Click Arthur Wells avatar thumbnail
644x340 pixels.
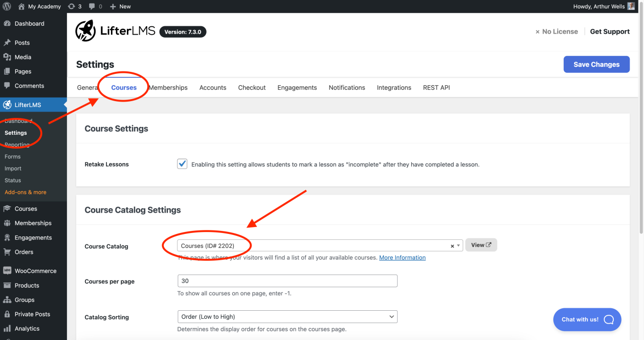(631, 6)
